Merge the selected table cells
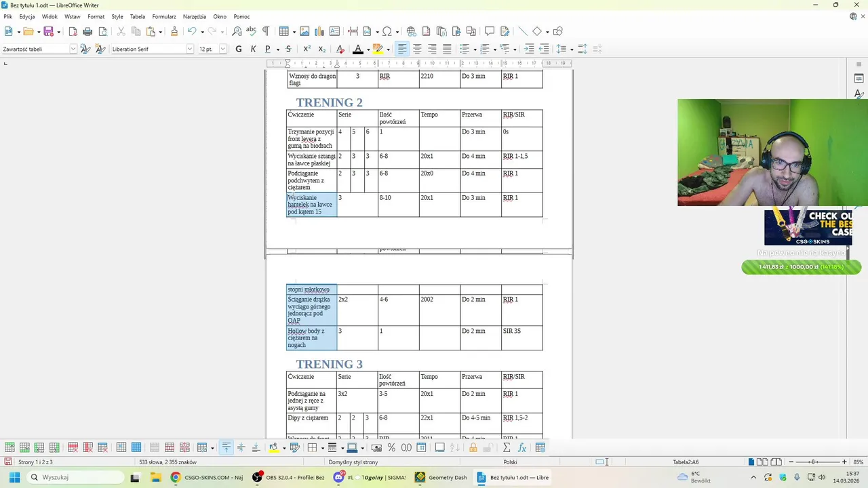 pos(154,447)
